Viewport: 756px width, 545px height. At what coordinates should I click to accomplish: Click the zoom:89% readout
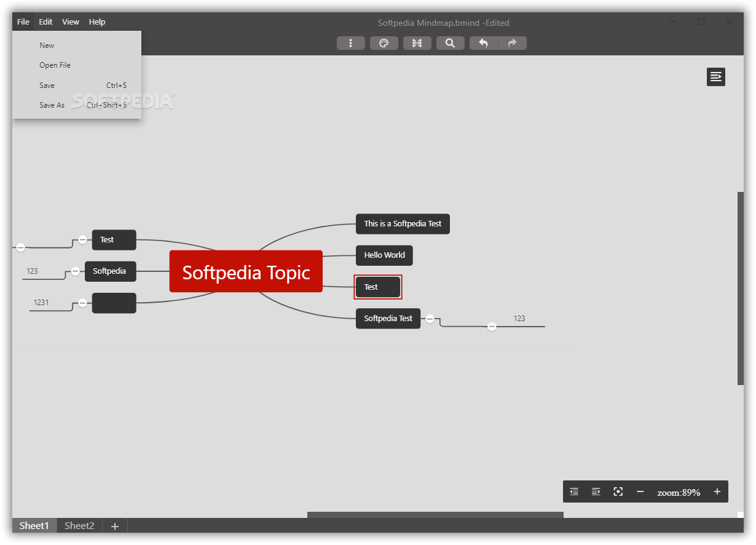pyautogui.click(x=679, y=493)
